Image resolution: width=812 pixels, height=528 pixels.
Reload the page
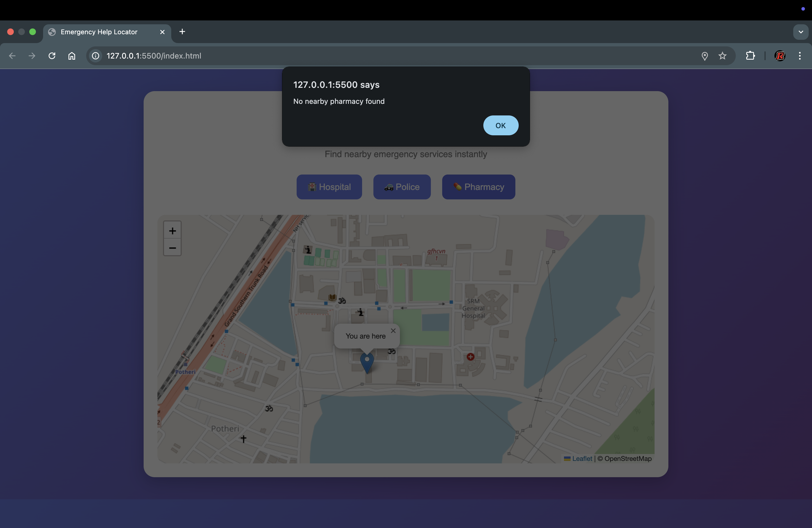point(52,56)
